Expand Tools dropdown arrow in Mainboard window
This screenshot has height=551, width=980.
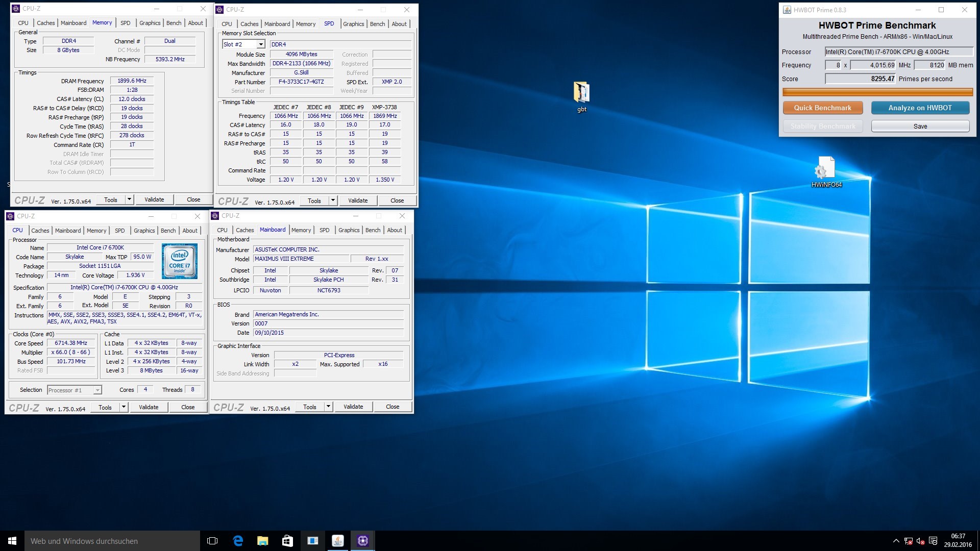pos(328,407)
